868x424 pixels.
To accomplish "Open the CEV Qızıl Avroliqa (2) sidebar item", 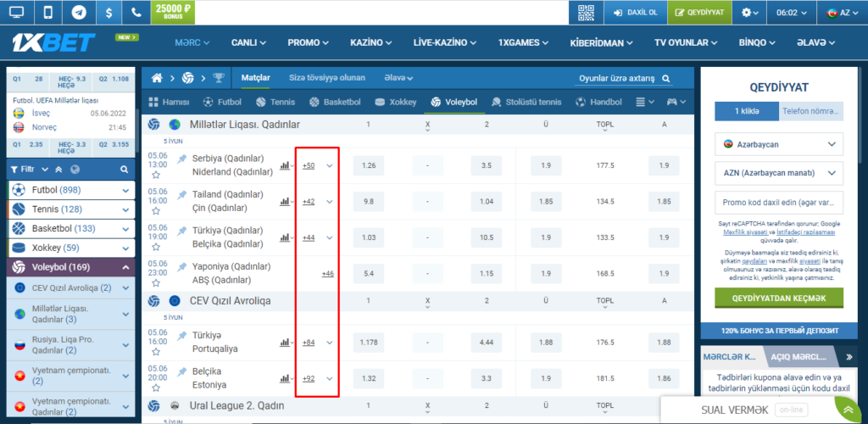I will 72,287.
